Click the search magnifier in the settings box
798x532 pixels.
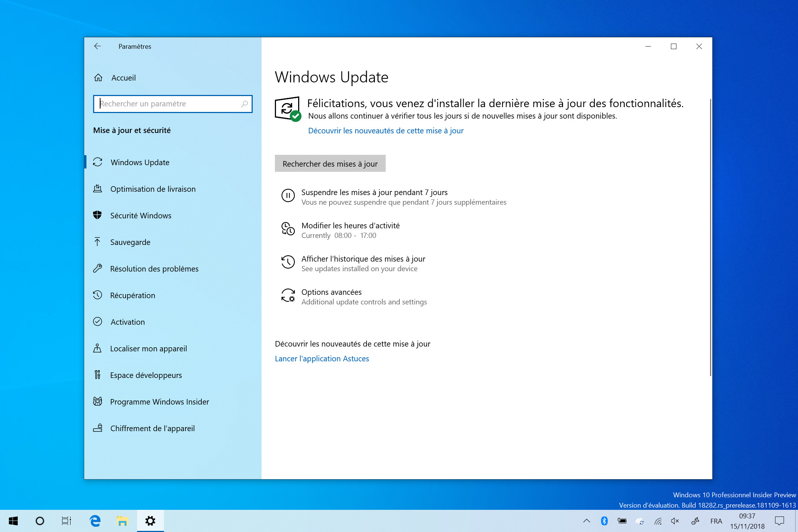click(x=244, y=104)
